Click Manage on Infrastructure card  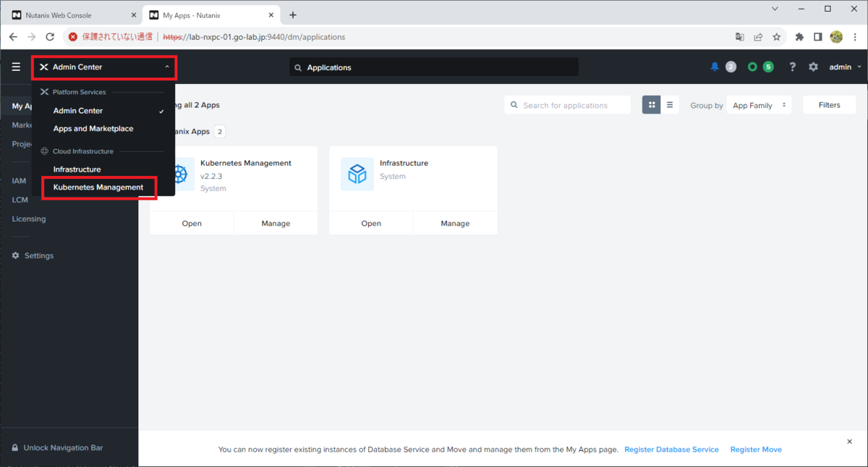pyautogui.click(x=455, y=223)
